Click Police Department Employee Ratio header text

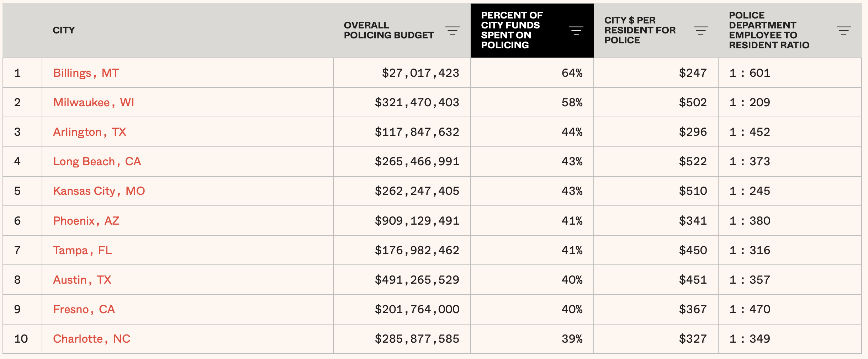point(769,30)
